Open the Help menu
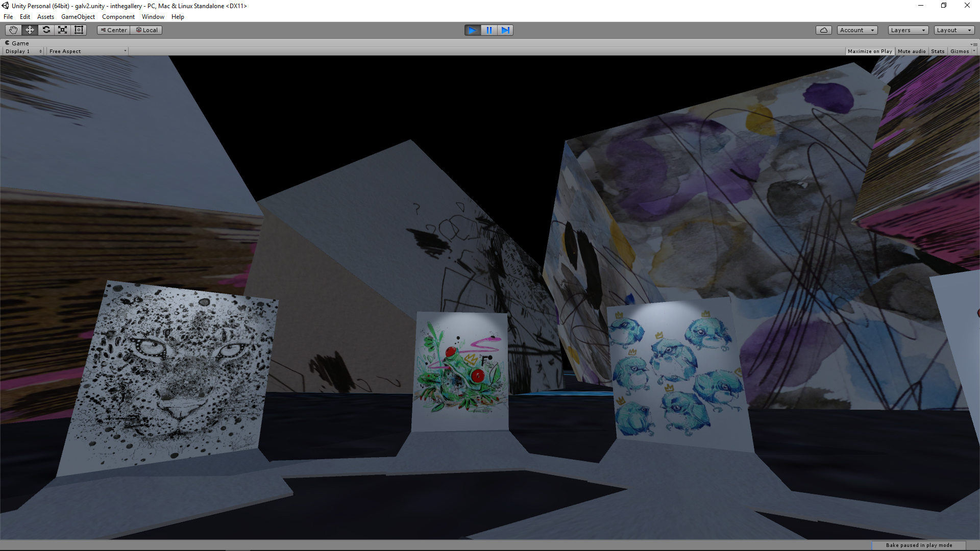 (x=178, y=17)
